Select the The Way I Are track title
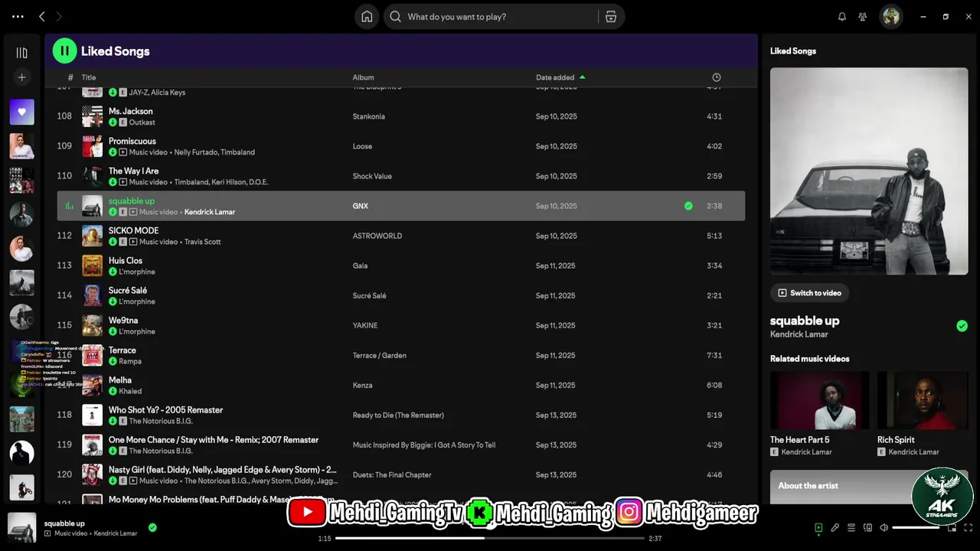Viewport: 980px width, 551px height. pyautogui.click(x=133, y=171)
